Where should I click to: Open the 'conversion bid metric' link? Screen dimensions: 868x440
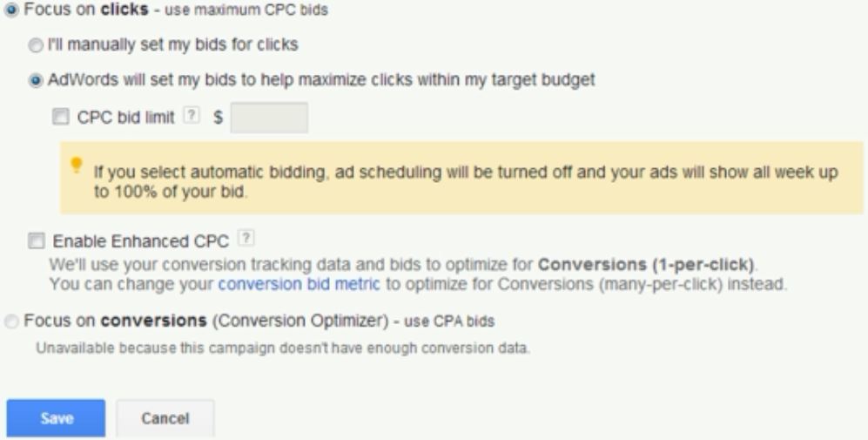299,284
